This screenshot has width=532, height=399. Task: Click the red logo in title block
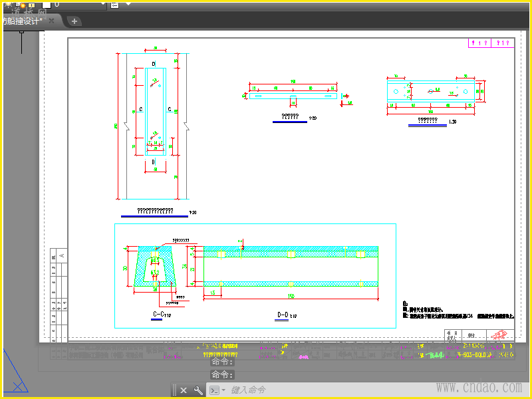[x=499, y=335]
